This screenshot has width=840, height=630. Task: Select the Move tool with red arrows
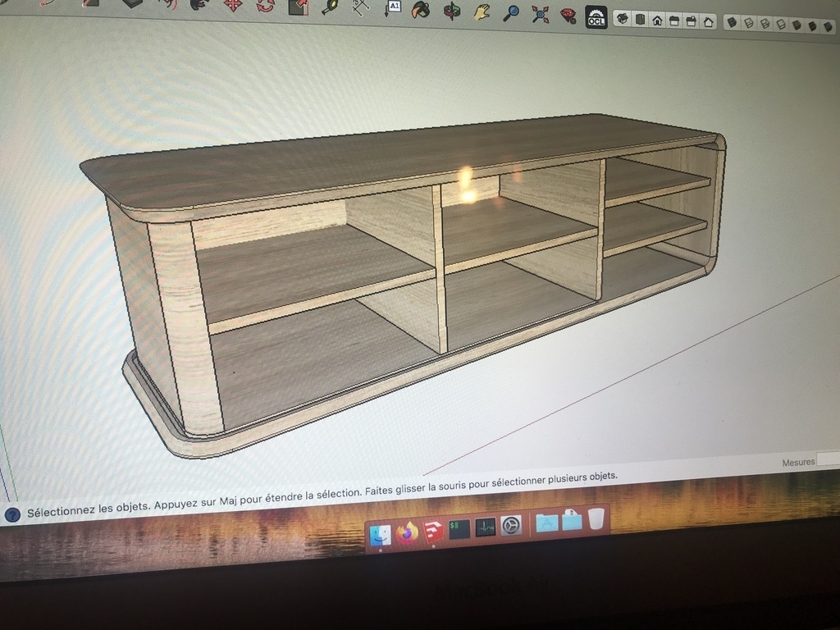(232, 6)
